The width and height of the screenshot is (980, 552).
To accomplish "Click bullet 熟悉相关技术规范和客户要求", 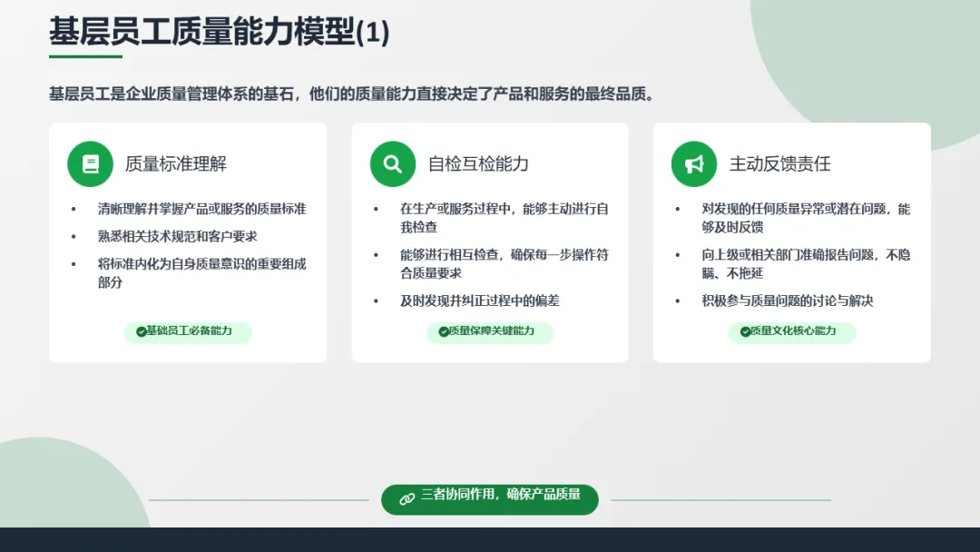I will pos(178,236).
